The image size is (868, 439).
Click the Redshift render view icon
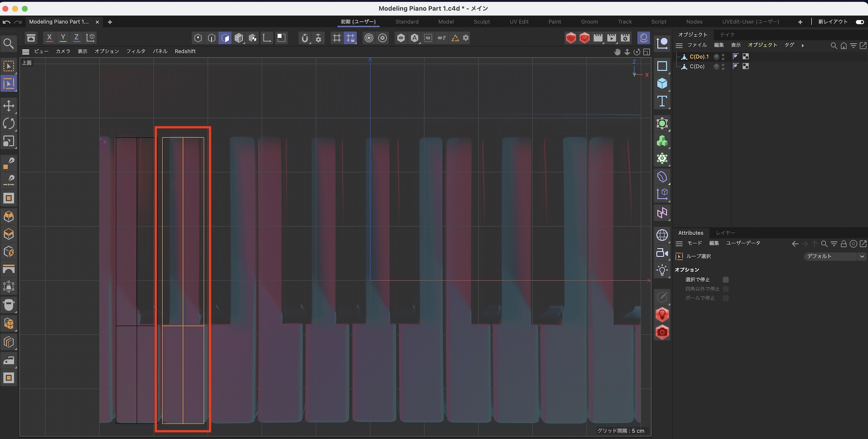coord(571,38)
